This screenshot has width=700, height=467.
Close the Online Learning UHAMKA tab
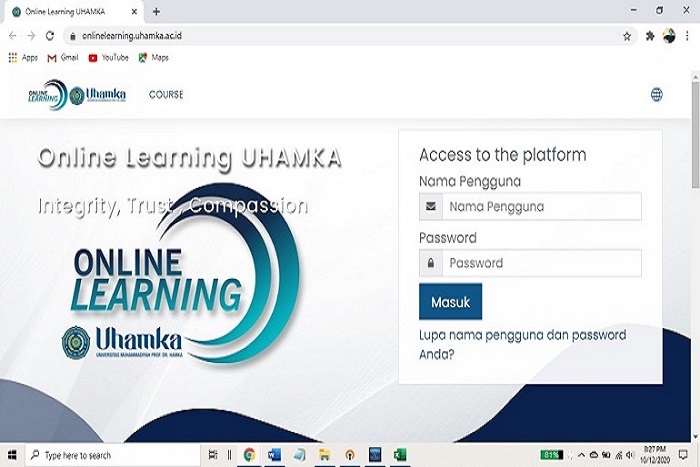point(134,12)
